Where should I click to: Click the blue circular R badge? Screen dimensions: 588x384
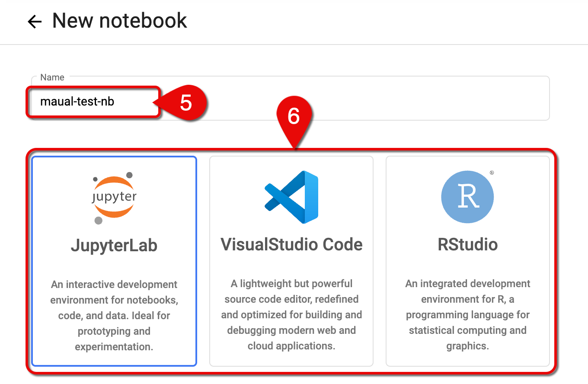pyautogui.click(x=467, y=197)
